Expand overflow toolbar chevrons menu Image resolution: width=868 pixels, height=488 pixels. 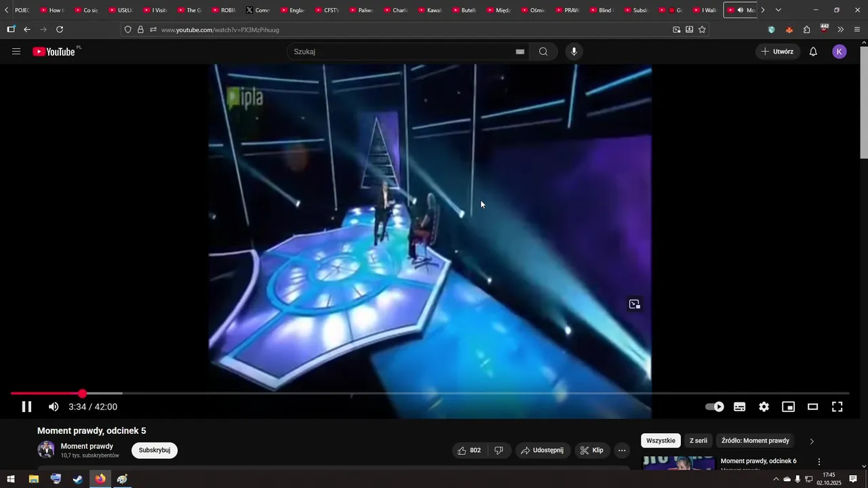(x=840, y=30)
